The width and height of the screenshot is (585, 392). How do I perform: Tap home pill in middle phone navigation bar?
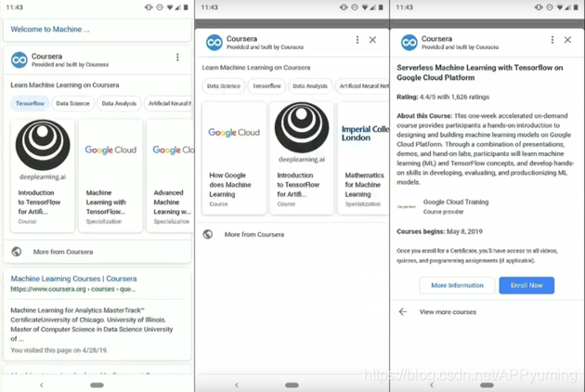[292, 385]
